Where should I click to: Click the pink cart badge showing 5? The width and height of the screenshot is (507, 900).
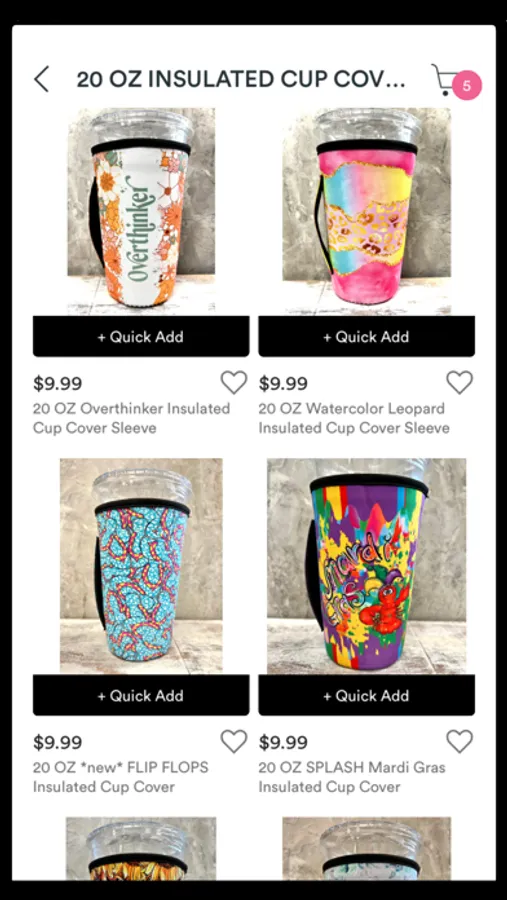tap(467, 86)
